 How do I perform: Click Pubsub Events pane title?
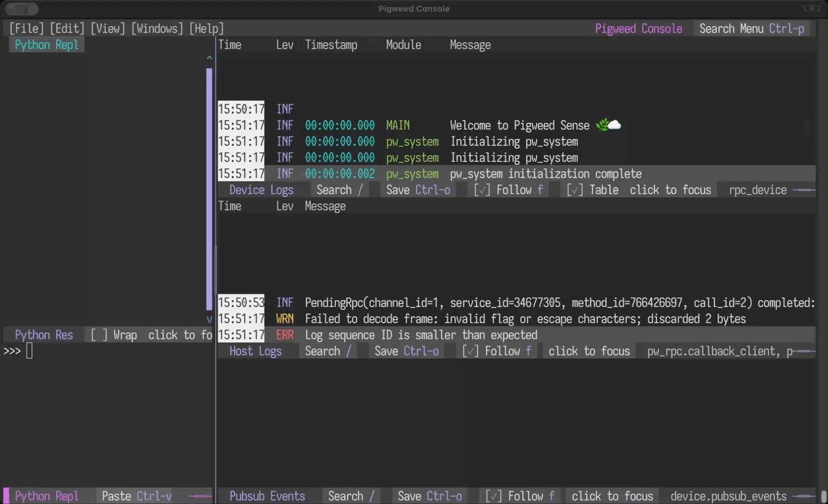tap(267, 497)
